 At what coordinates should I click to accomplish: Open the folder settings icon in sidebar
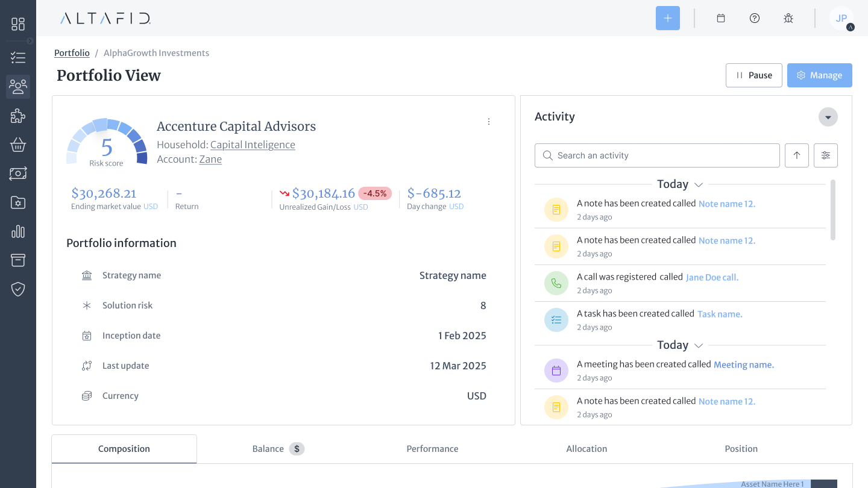[18, 202]
